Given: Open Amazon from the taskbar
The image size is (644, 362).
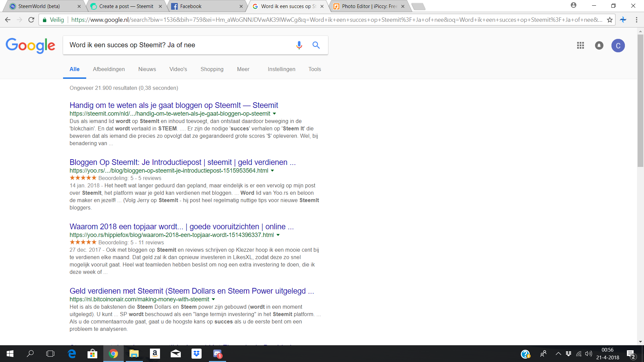Looking at the screenshot, I should [x=155, y=354].
